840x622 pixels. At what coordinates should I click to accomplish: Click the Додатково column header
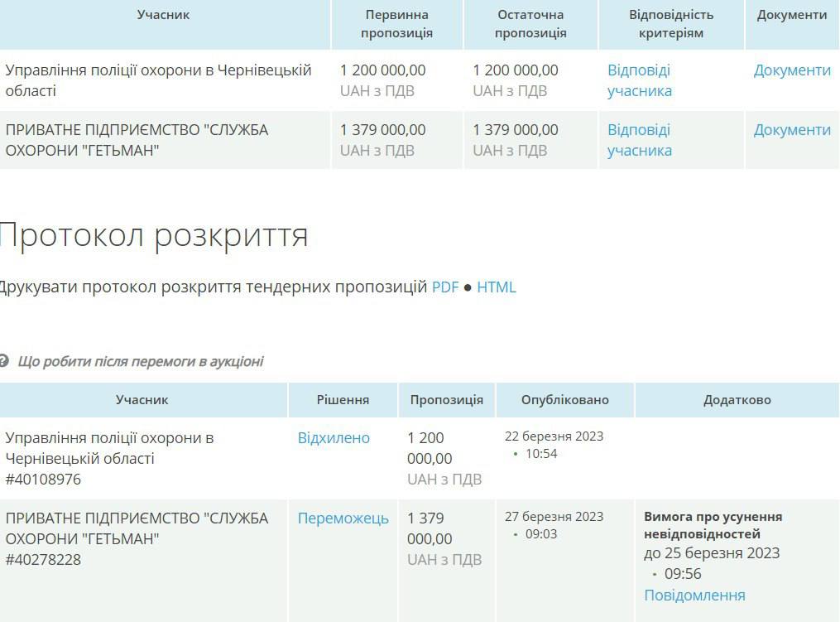737,400
